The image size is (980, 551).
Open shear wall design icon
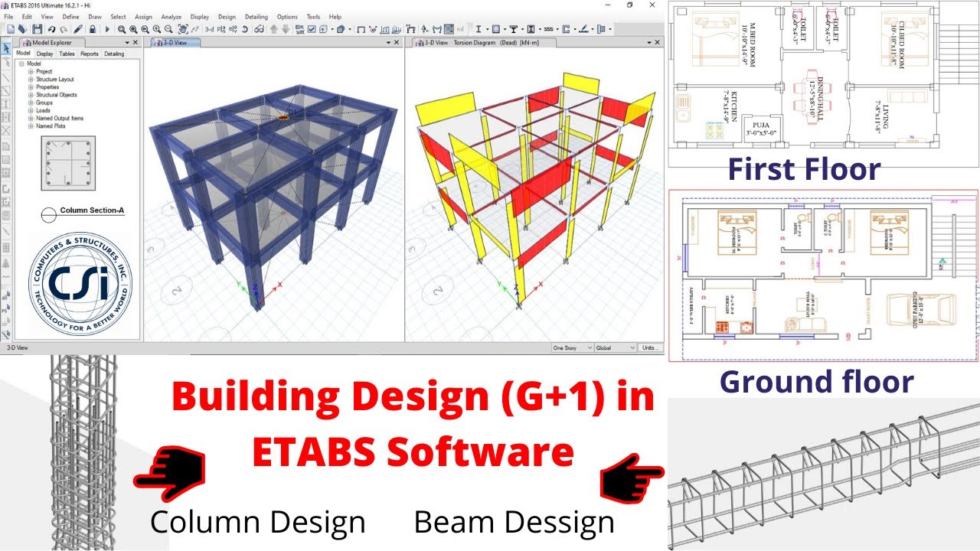click(x=565, y=29)
